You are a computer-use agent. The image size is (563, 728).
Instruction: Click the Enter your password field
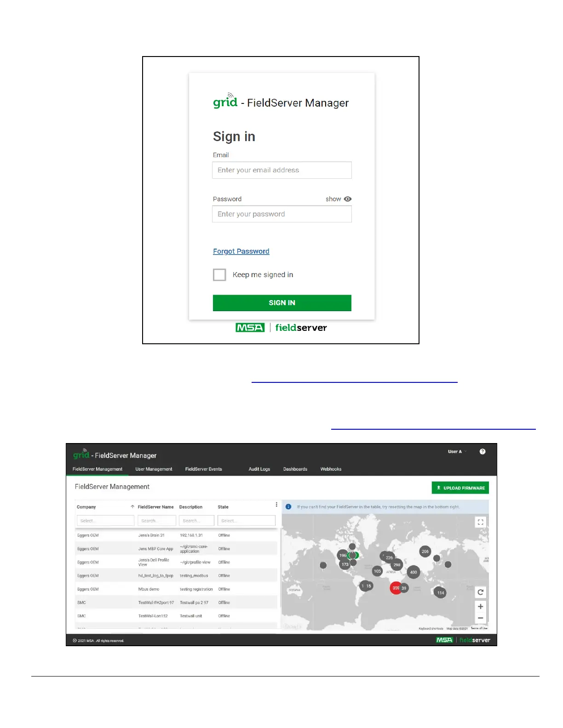point(282,214)
